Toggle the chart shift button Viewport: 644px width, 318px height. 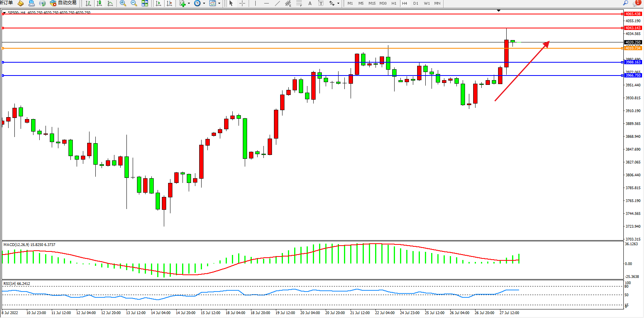point(169,4)
